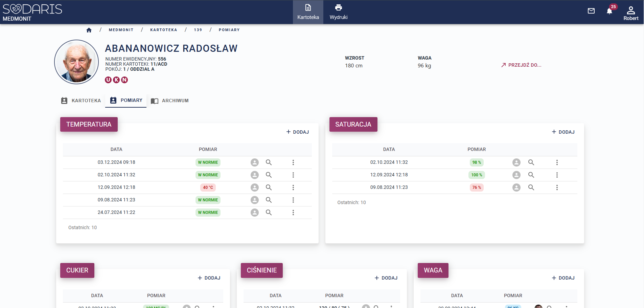Open more options for 03.12.2024 temperature row
The image size is (644, 308).
tap(293, 162)
